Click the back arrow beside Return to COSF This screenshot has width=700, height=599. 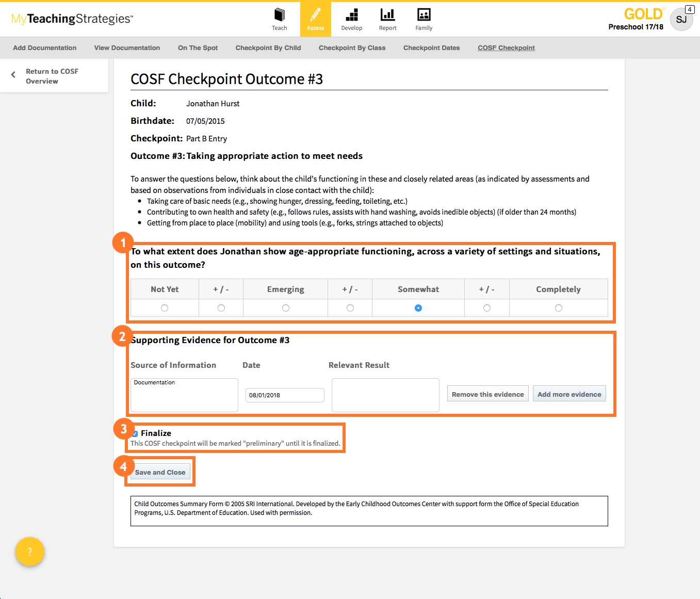pyautogui.click(x=13, y=75)
